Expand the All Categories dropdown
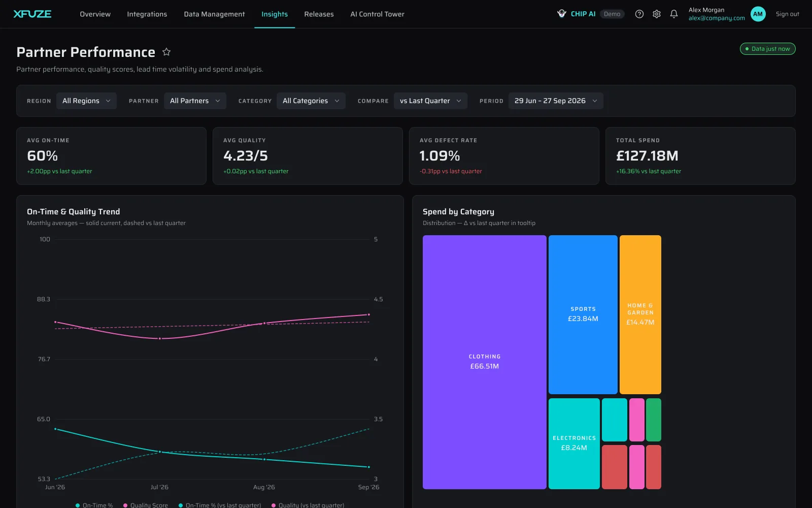This screenshot has width=812, height=508. pos(311,101)
